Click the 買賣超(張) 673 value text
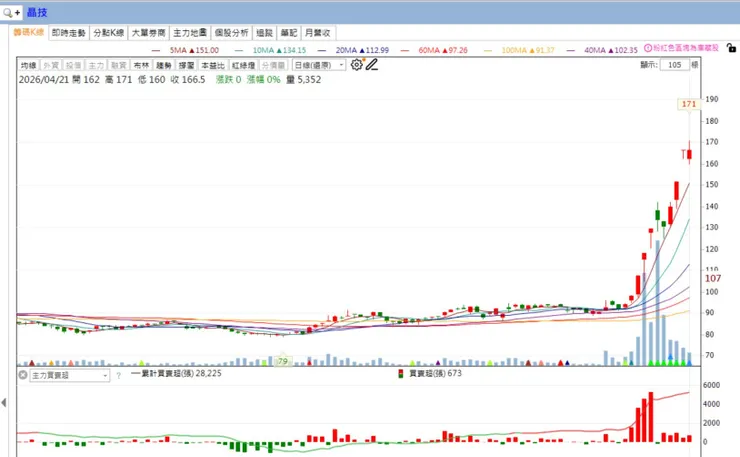The width and height of the screenshot is (740, 457). pos(435,373)
